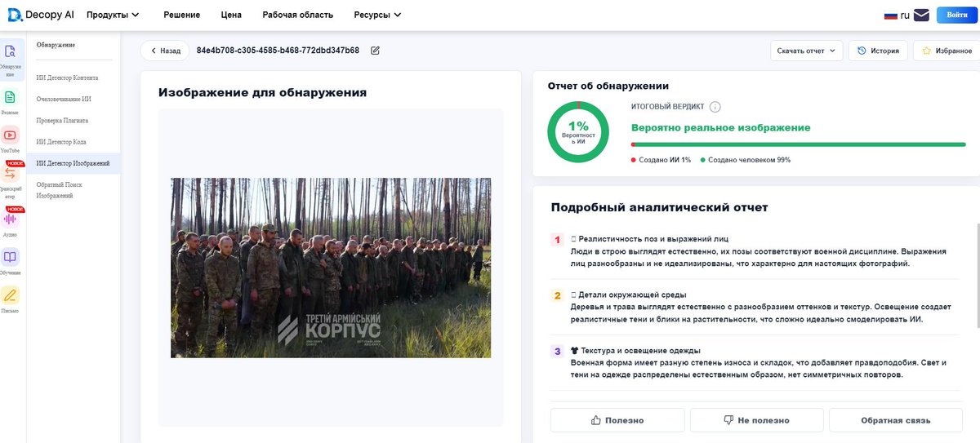Viewport: 980px width, 443px height.
Task: Click report item Текстура и освещение одежды
Action: pos(635,350)
